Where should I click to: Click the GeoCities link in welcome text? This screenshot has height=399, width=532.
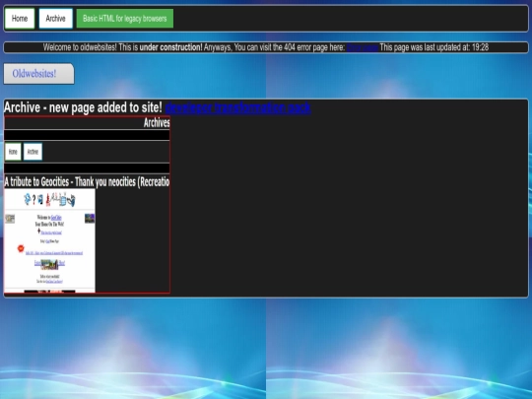coord(56,218)
